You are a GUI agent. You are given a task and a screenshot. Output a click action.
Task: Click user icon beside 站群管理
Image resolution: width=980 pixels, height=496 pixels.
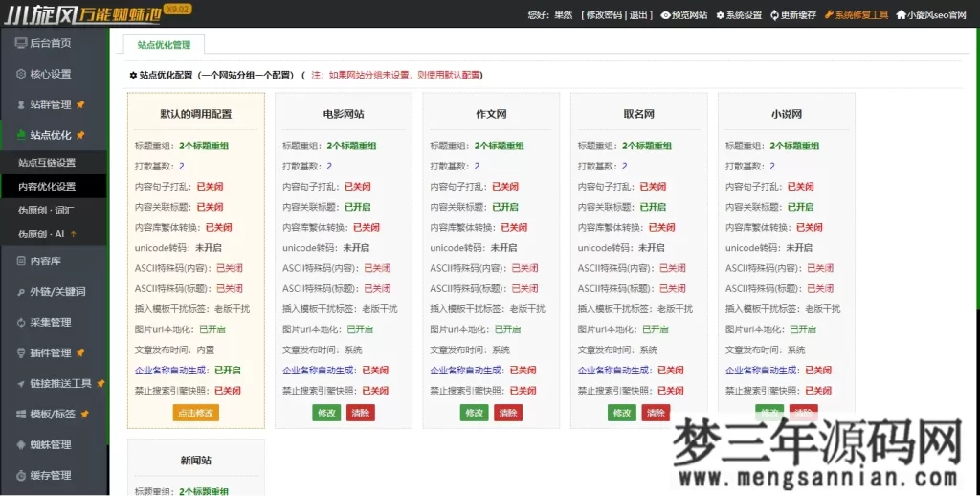click(x=21, y=104)
